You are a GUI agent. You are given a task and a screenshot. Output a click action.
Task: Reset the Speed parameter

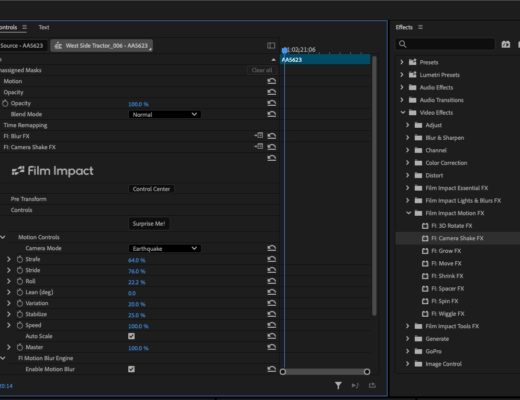[x=272, y=325]
